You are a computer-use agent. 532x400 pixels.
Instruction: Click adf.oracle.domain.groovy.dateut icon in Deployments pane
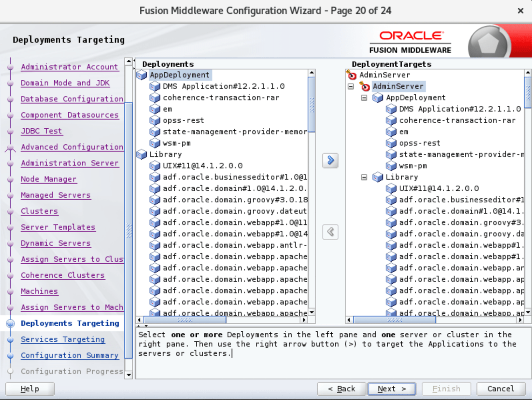pos(155,211)
